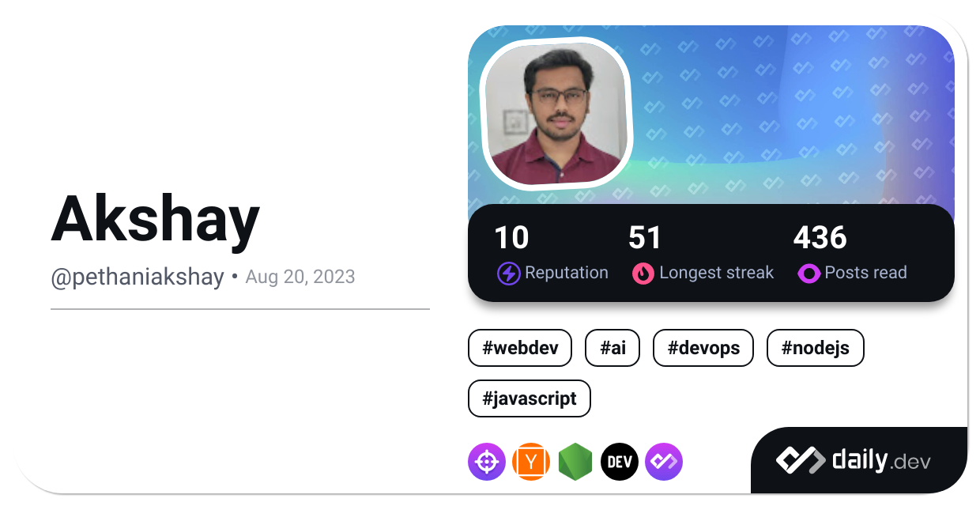Screen dimensions: 980x506
Task: Click the purple crosshair source icon
Action: 487,462
